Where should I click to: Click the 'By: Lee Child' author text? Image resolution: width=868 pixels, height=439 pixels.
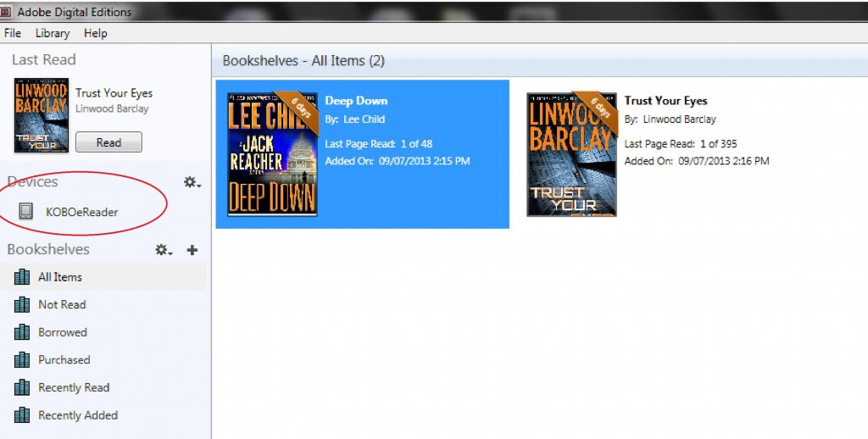coord(355,119)
